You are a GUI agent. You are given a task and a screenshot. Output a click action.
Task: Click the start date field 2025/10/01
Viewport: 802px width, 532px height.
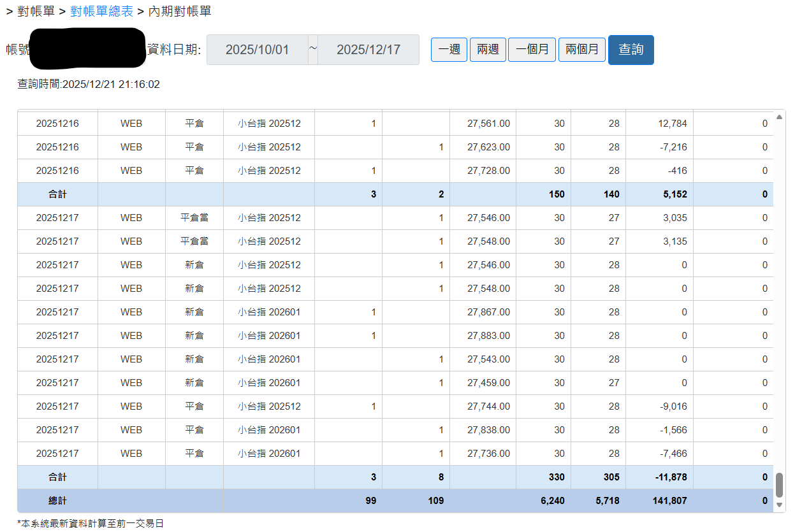pos(258,50)
